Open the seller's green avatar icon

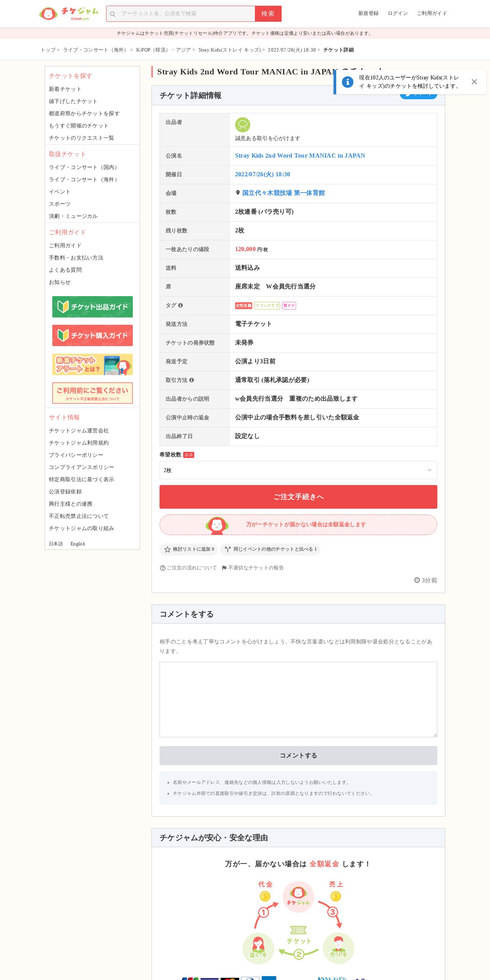tap(243, 125)
